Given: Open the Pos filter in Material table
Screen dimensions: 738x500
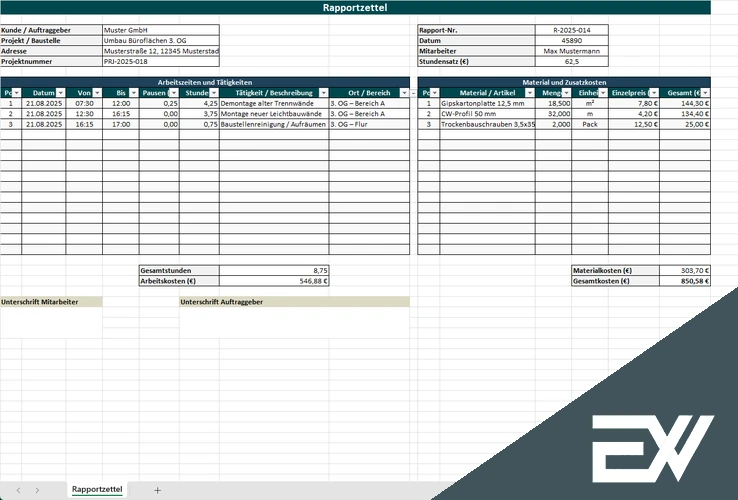Looking at the screenshot, I should pos(434,93).
